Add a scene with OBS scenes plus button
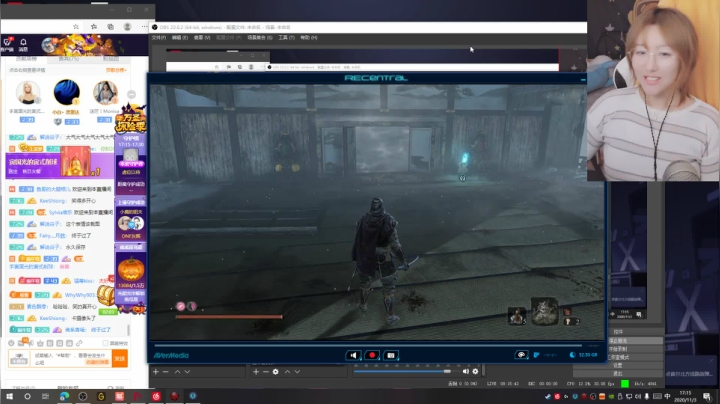Image resolution: width=720 pixels, height=404 pixels. (x=156, y=371)
